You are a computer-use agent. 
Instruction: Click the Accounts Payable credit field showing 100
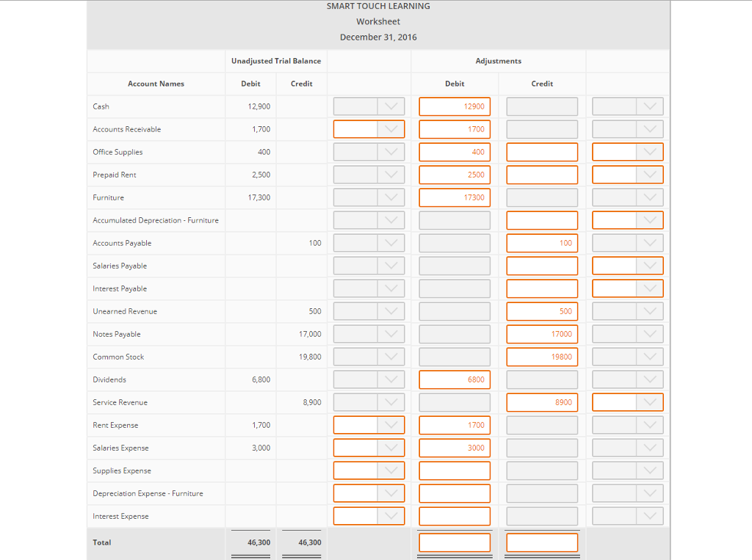pyautogui.click(x=542, y=243)
